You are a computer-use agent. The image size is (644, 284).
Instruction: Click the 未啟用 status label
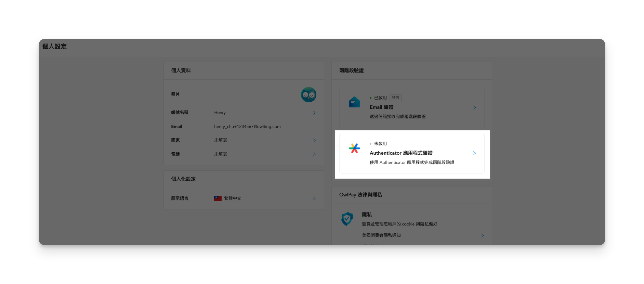(380, 144)
